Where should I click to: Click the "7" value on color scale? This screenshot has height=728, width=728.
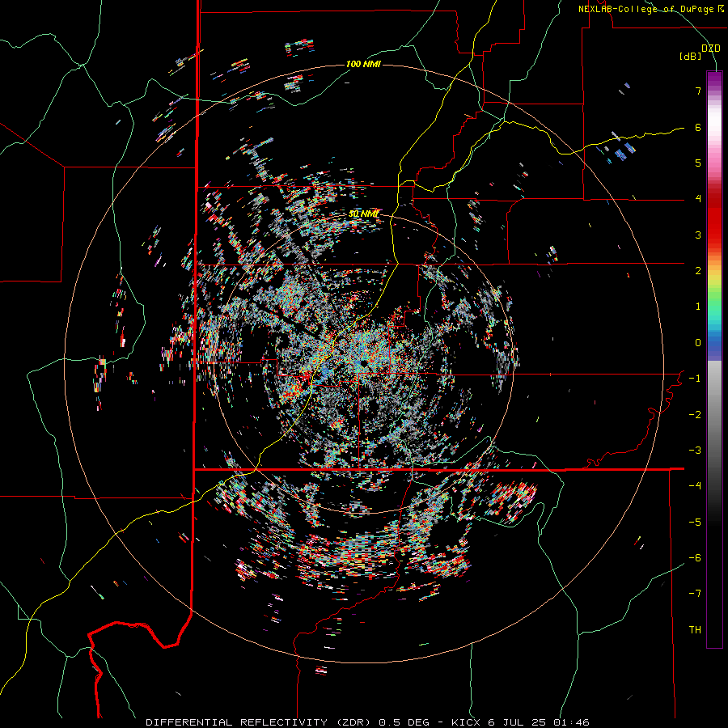tap(698, 91)
